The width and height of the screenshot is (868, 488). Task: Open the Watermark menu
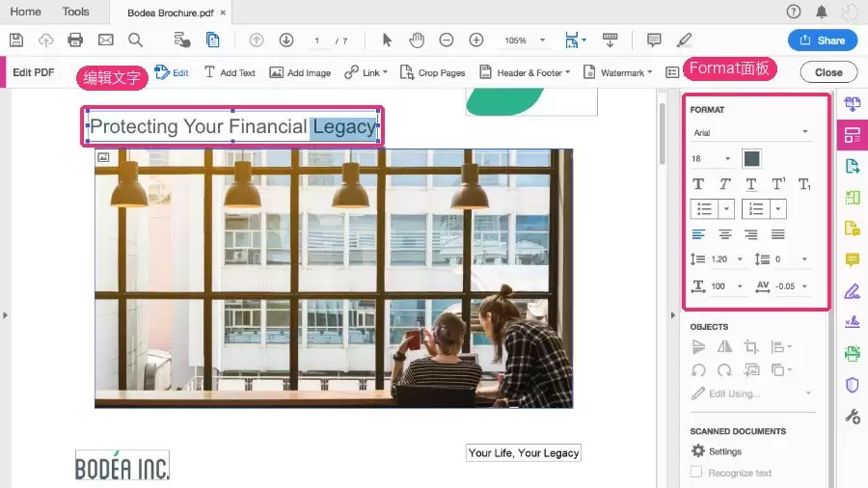click(x=618, y=72)
